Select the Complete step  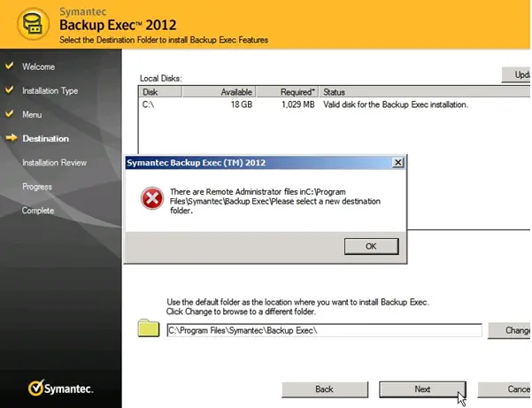pos(38,211)
